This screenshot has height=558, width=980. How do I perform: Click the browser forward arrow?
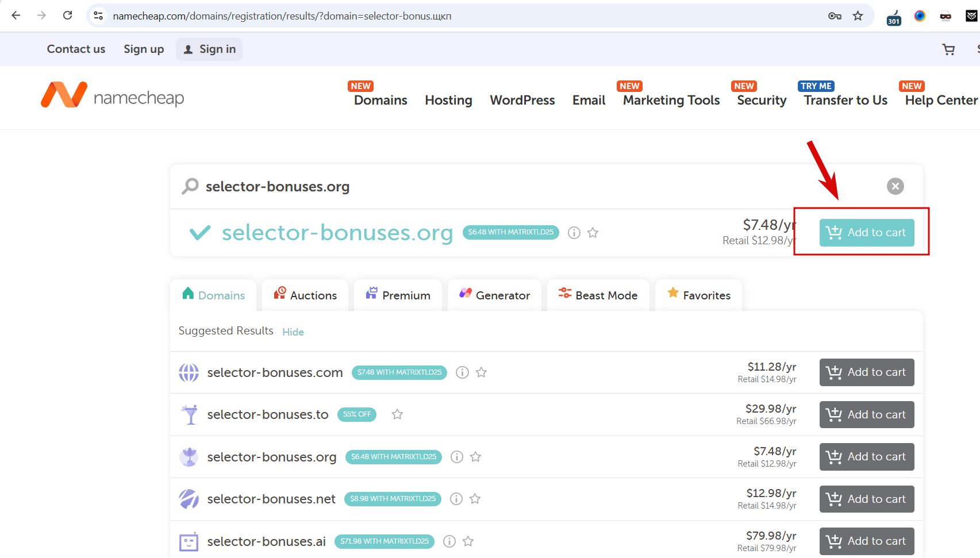pyautogui.click(x=41, y=16)
